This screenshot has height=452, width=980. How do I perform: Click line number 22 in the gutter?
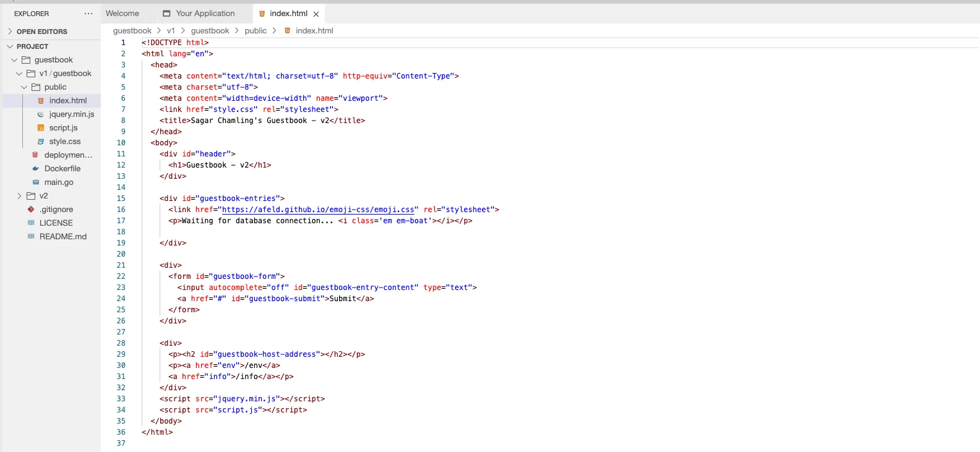pyautogui.click(x=121, y=276)
